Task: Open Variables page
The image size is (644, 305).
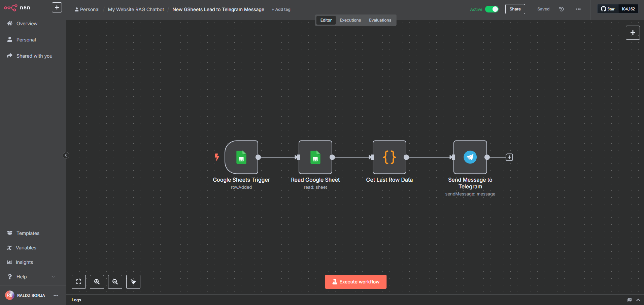Action: click(26, 248)
